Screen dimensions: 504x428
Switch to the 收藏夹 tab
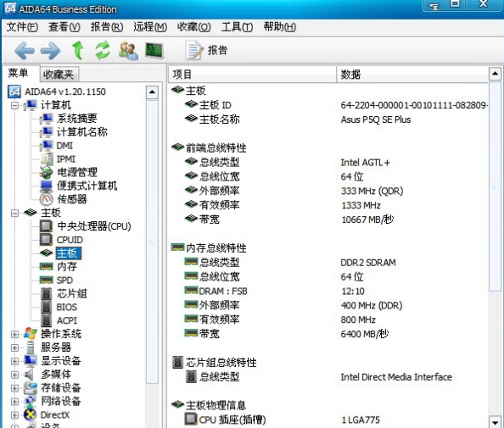[59, 75]
